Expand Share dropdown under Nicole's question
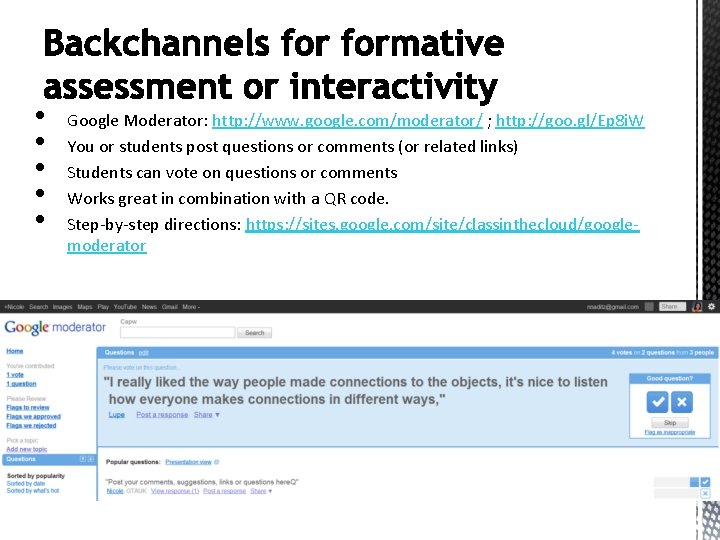This screenshot has width=720, height=540. tap(261, 491)
